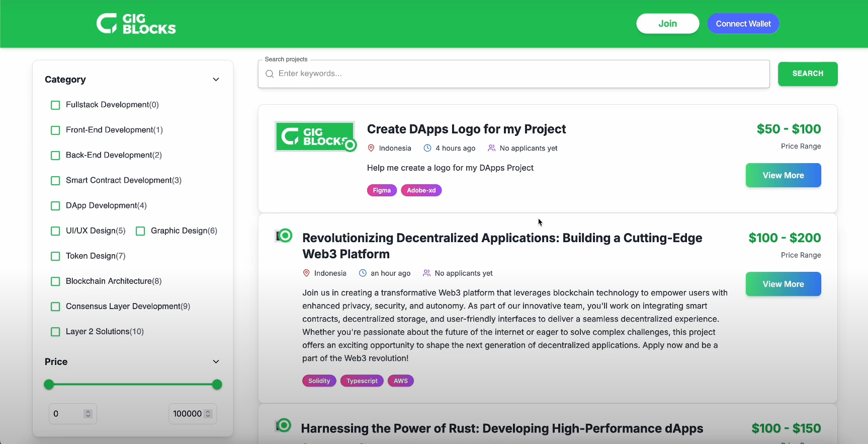
Task: Focus the Search projects keyword field
Action: coord(518,74)
